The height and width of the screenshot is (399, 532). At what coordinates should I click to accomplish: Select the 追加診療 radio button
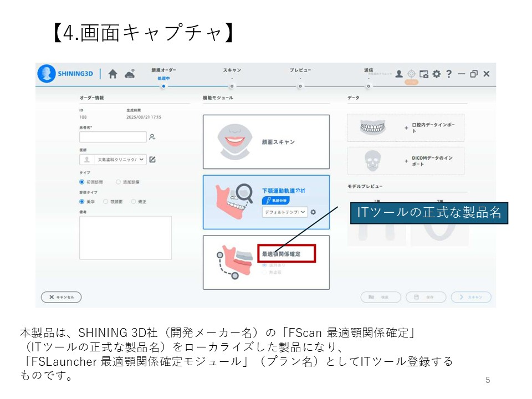click(x=118, y=182)
